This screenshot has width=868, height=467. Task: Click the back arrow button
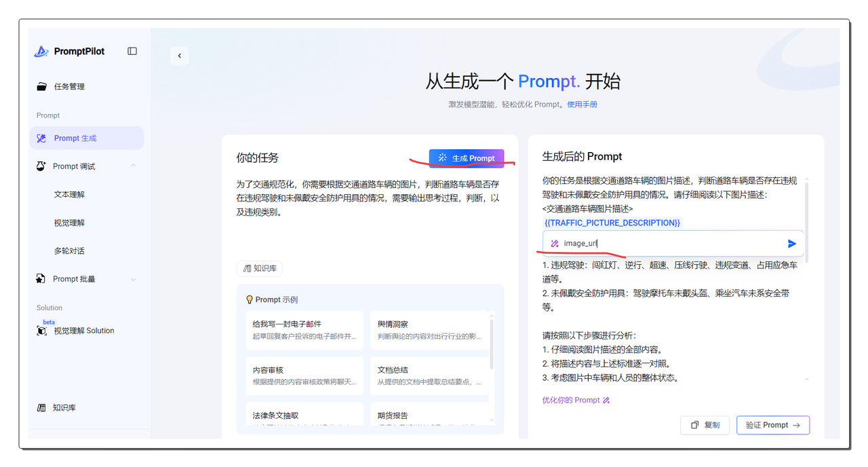tap(180, 56)
